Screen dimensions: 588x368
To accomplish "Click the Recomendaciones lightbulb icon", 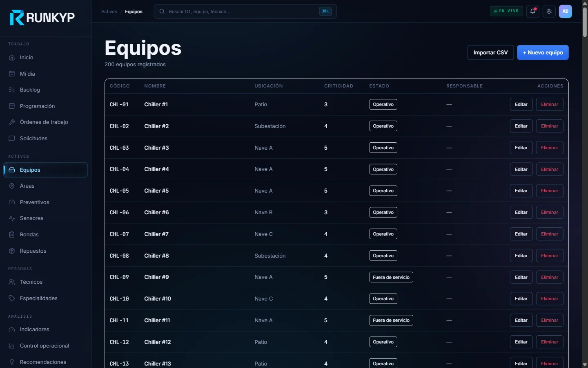I will (x=12, y=362).
